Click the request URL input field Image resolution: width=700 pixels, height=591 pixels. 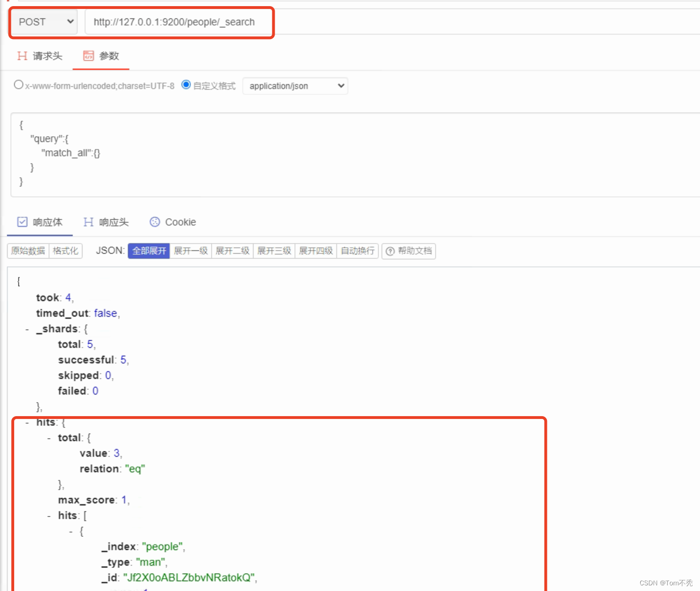392,22
